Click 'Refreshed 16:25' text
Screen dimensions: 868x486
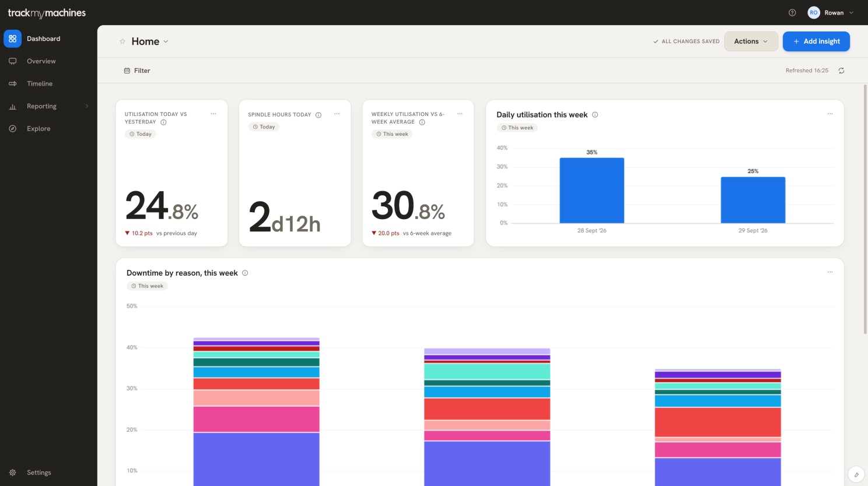coord(807,71)
